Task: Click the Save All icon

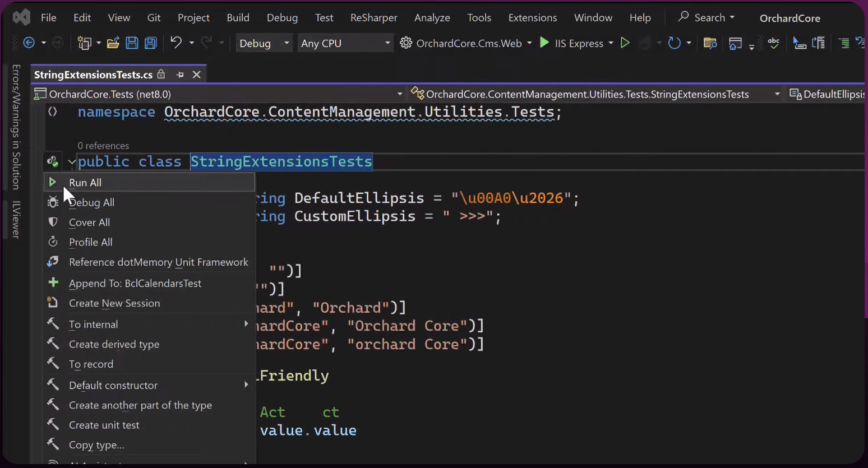Action: coord(151,43)
